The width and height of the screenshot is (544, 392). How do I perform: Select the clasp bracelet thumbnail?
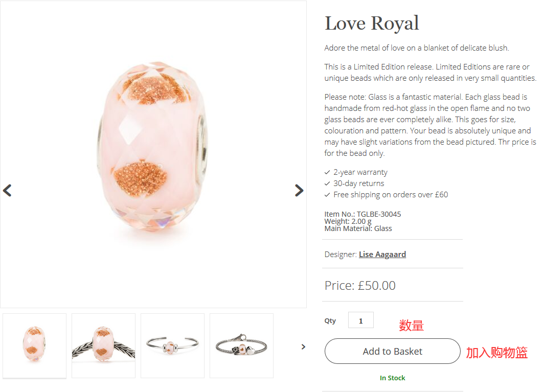(241, 345)
